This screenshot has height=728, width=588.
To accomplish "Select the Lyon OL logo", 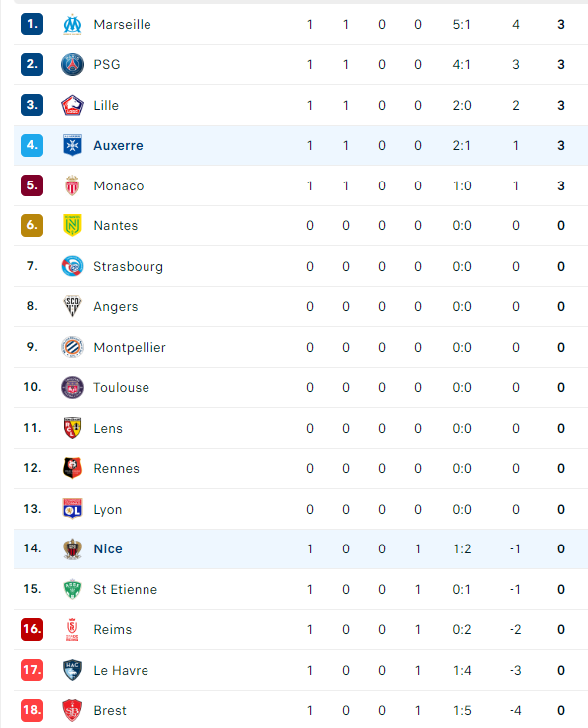I will pos(72,509).
